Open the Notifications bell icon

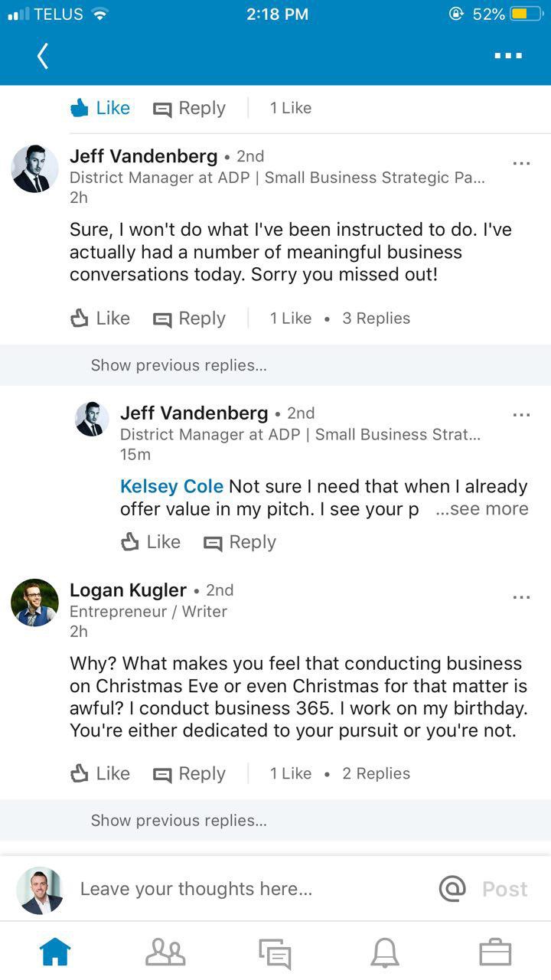385,952
